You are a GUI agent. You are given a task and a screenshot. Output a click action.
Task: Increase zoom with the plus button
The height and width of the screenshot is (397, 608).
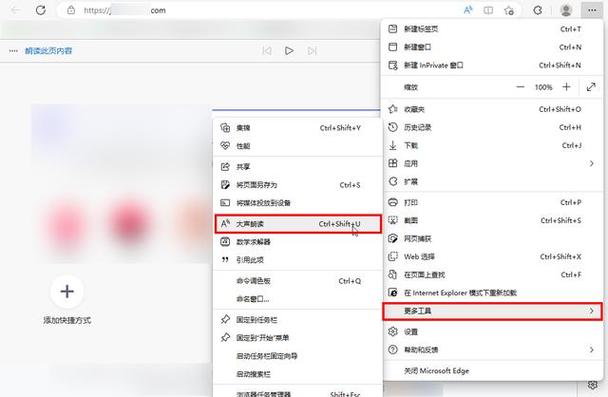coord(567,87)
